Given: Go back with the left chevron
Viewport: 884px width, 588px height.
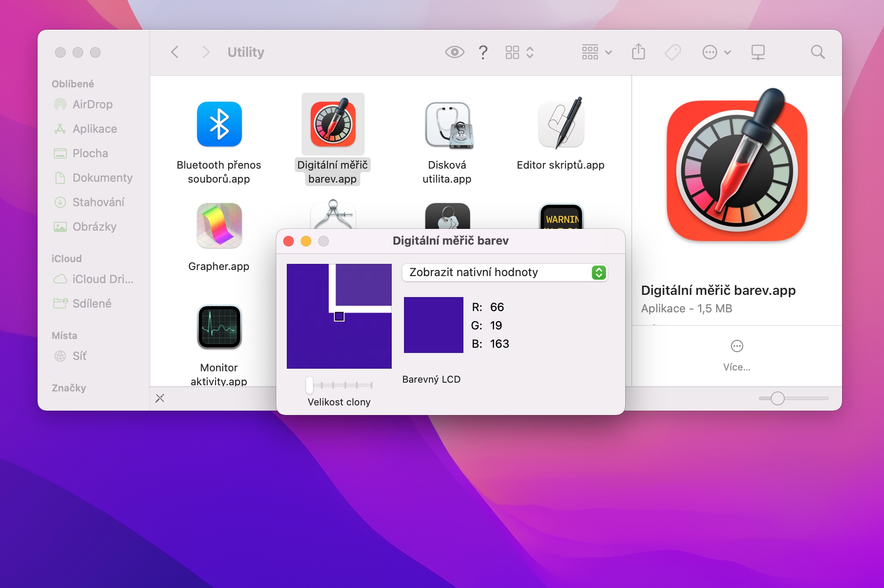Looking at the screenshot, I should click(x=175, y=52).
